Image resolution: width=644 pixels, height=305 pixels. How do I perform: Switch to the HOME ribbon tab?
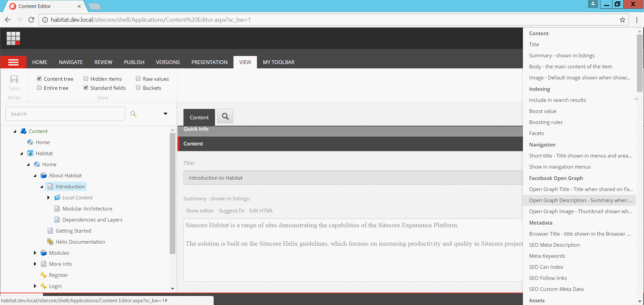click(x=40, y=62)
